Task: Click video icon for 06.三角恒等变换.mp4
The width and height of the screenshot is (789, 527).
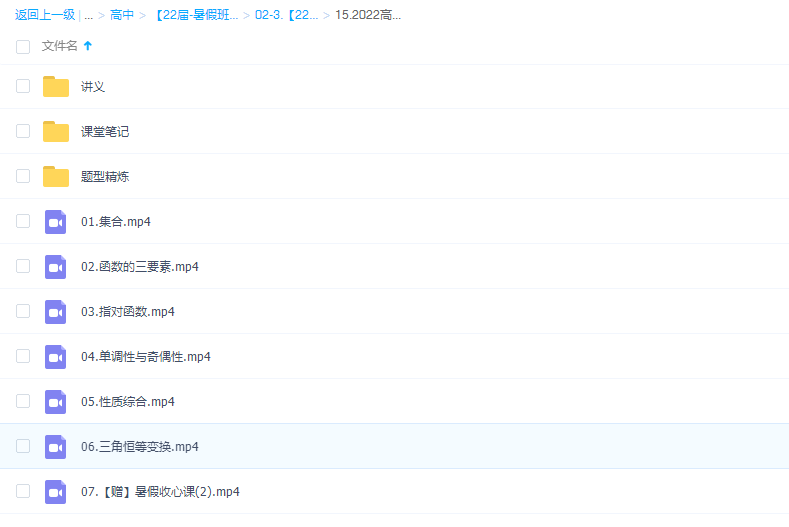Action: tap(56, 447)
